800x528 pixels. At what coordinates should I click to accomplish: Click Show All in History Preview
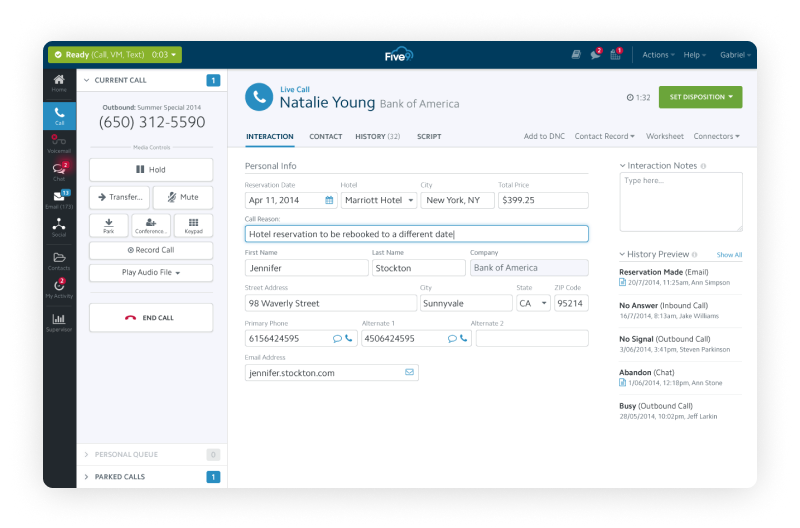[x=729, y=255]
